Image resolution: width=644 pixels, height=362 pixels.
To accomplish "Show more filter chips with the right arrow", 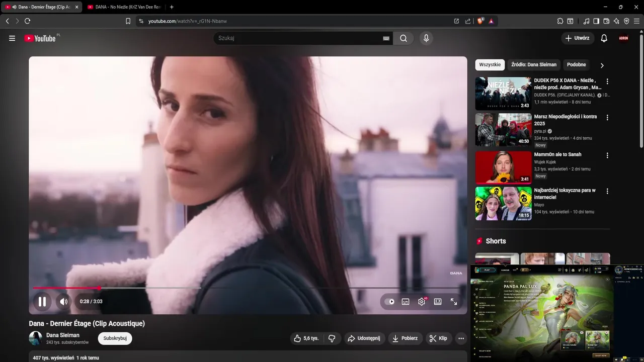I will point(602,65).
